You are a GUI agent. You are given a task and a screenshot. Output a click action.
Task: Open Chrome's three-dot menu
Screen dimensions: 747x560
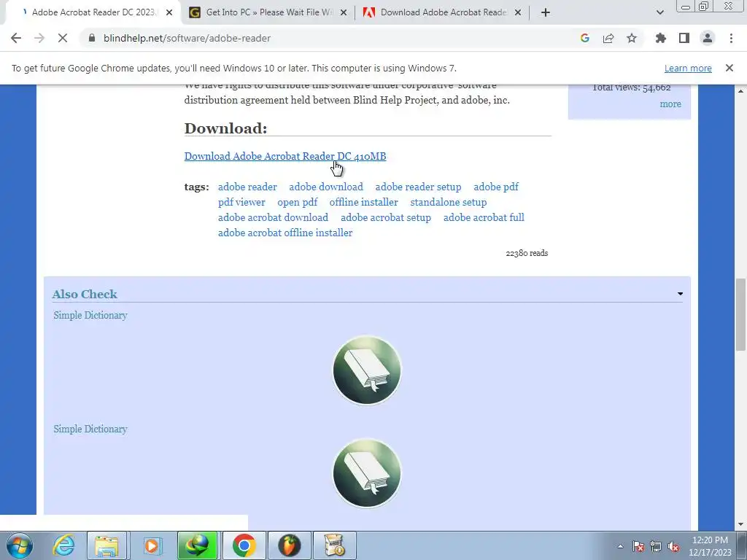(x=731, y=38)
